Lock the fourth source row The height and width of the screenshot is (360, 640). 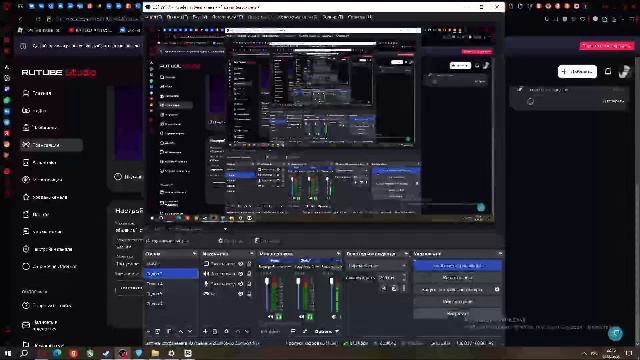(249, 293)
